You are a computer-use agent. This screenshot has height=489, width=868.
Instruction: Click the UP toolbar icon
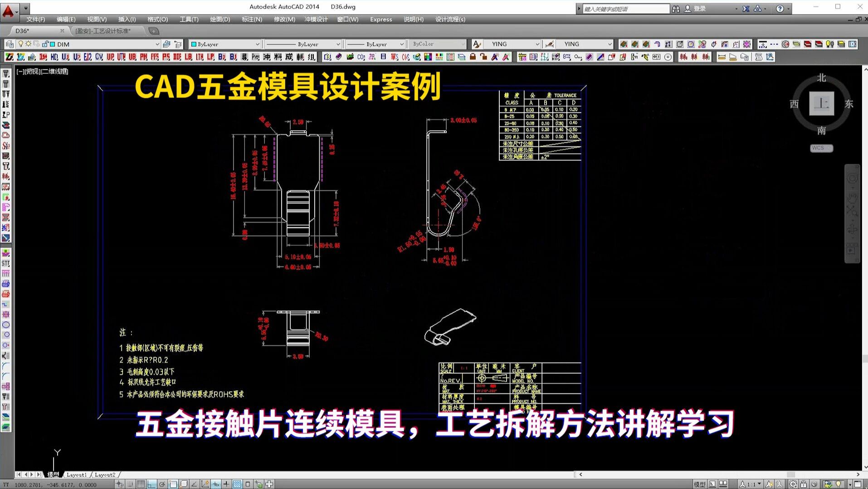[x=110, y=57]
